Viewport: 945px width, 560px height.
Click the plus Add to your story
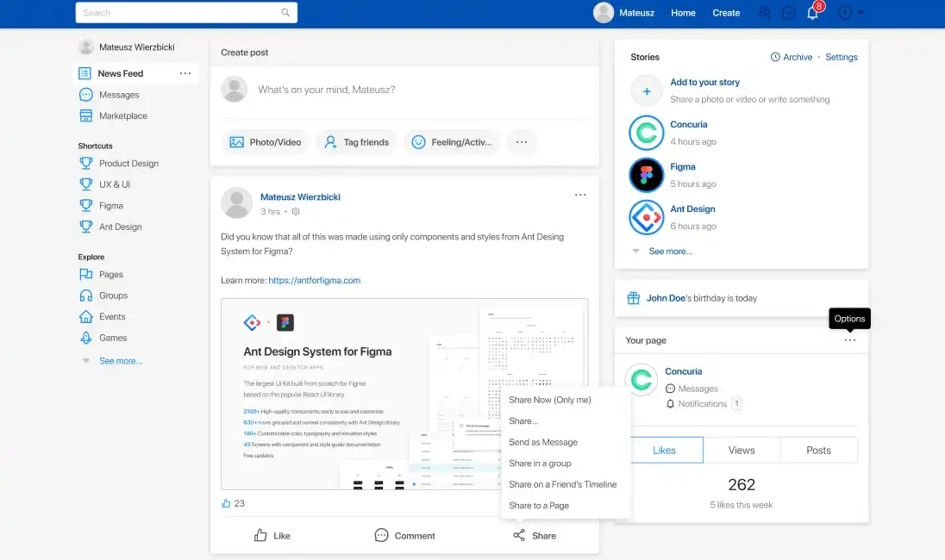point(647,91)
